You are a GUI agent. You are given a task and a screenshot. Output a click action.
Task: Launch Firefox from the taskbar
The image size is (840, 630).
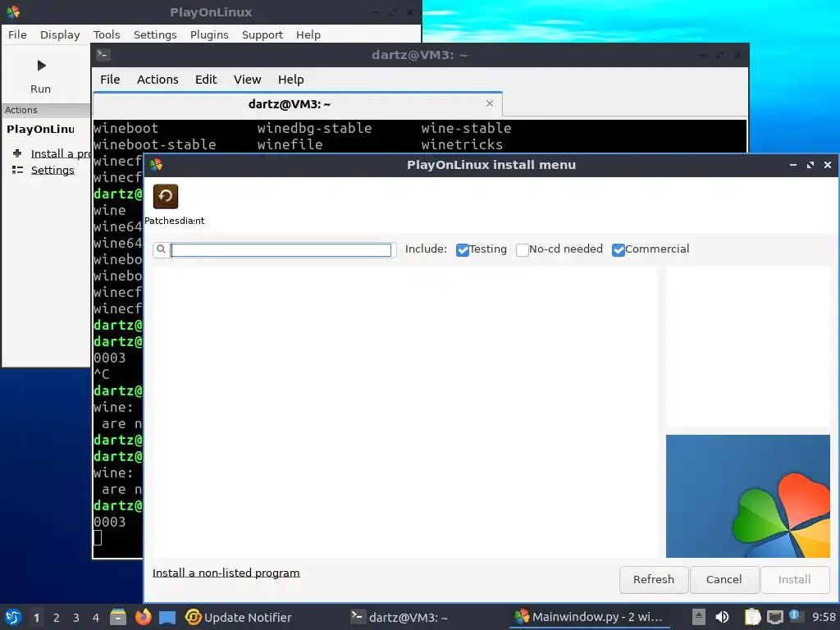click(x=143, y=617)
